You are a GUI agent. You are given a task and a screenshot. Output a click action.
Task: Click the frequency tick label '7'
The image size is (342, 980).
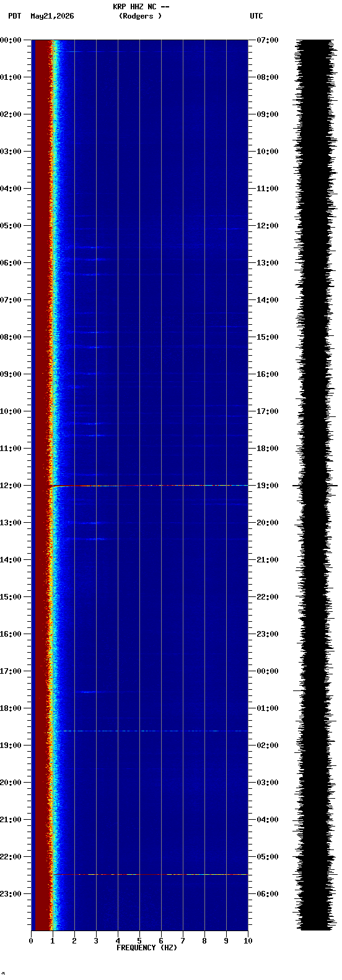(183, 941)
